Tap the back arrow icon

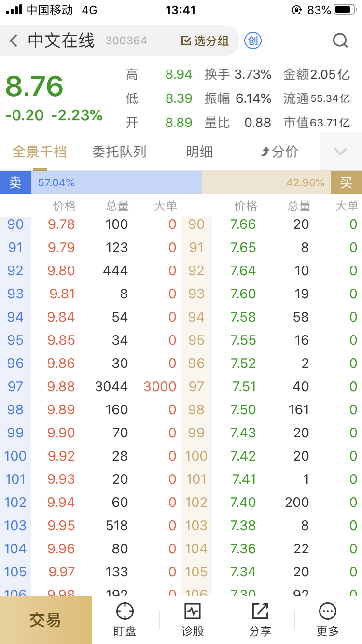pyautogui.click(x=14, y=41)
